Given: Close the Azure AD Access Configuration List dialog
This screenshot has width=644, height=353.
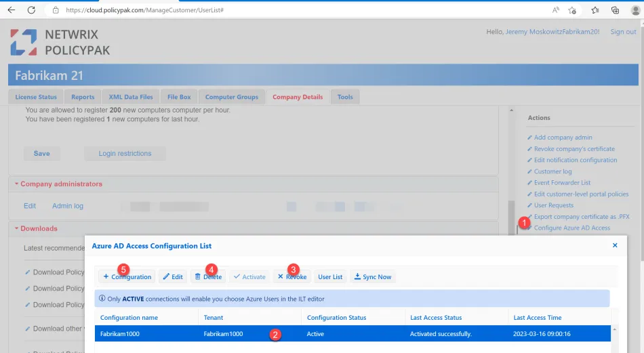Looking at the screenshot, I should [615, 245].
